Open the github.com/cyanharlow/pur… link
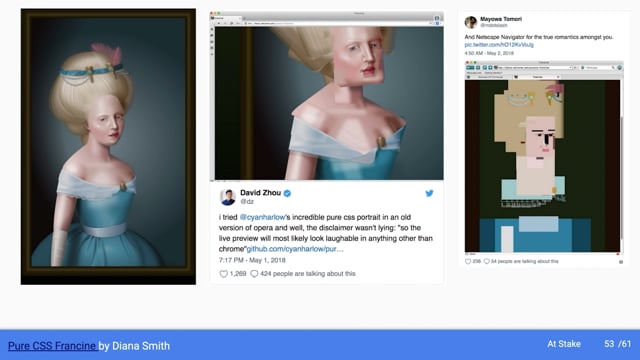The width and height of the screenshot is (640, 360). [295, 249]
